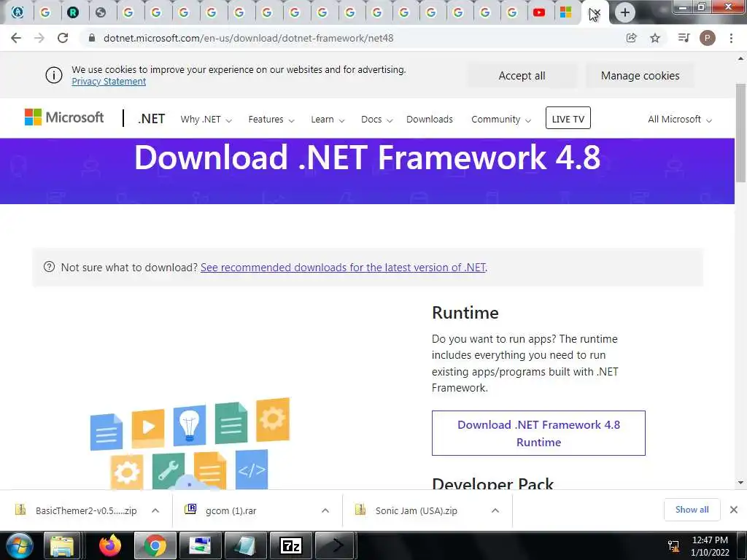The image size is (747, 560).
Task: Open Chrome's three-dot menu
Action: click(731, 38)
